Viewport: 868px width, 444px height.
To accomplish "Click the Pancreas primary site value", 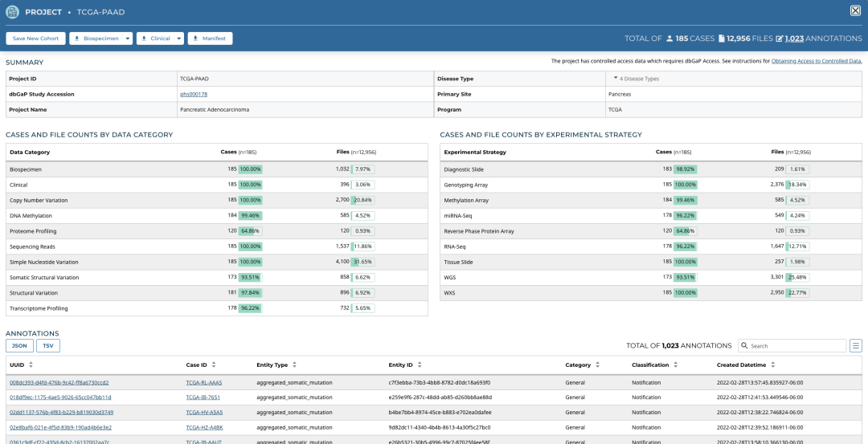I will click(x=620, y=94).
